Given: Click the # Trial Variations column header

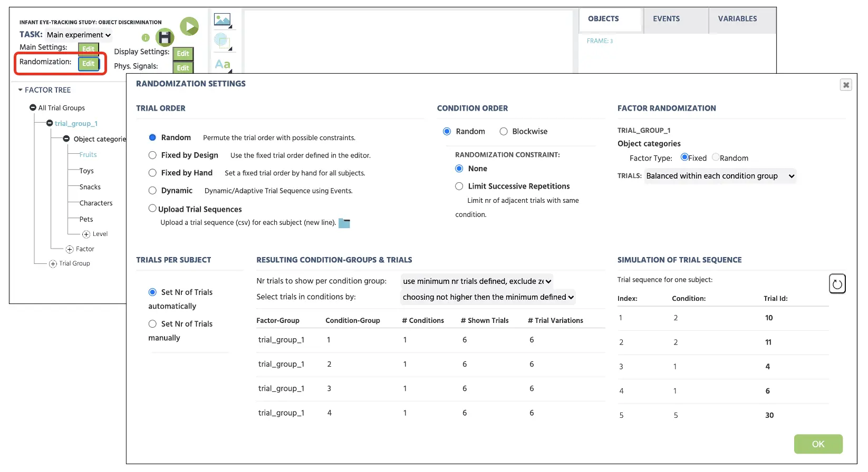Looking at the screenshot, I should click(555, 320).
